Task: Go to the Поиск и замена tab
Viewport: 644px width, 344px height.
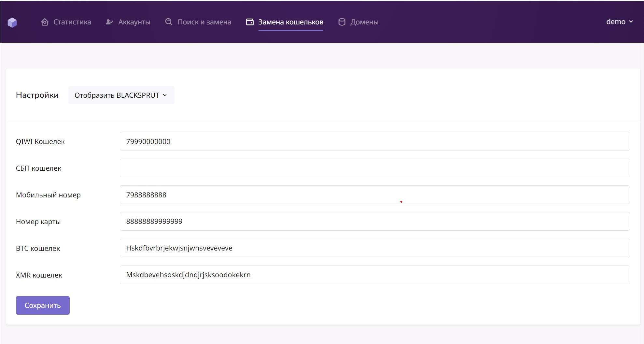Action: 204,22
